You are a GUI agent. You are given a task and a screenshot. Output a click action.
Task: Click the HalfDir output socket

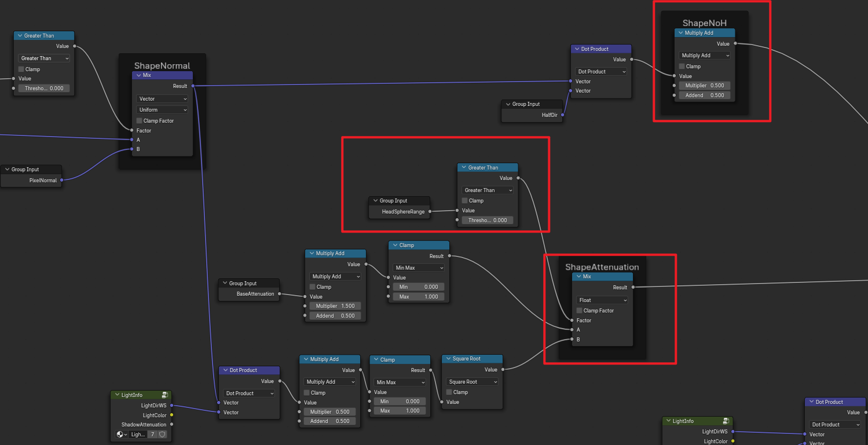[562, 115]
